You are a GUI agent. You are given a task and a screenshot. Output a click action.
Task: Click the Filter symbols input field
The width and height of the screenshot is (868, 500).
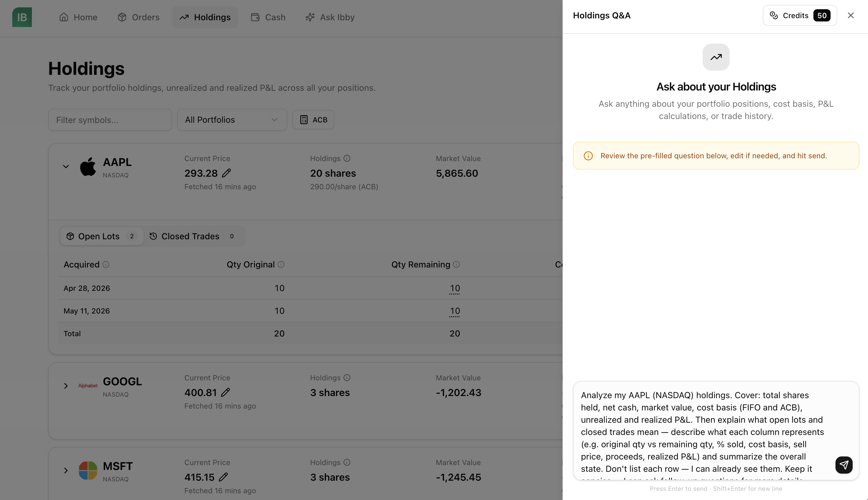110,120
